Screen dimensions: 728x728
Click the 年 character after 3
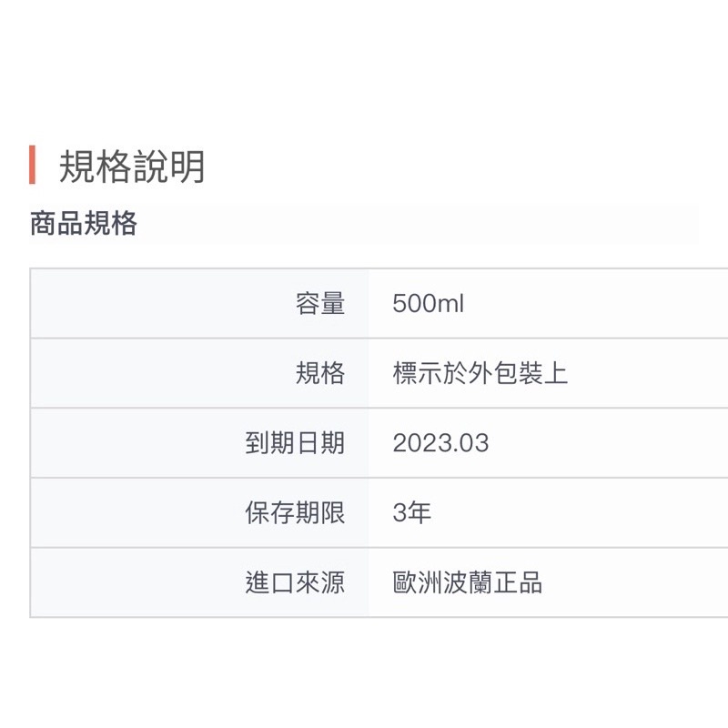tap(420, 512)
